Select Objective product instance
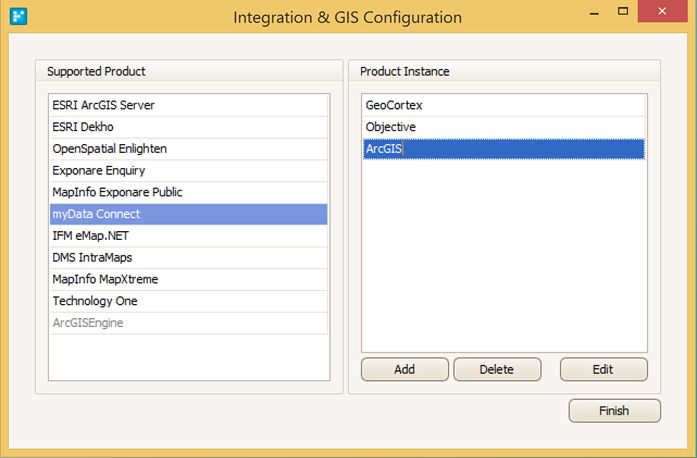The image size is (697, 458). [504, 127]
